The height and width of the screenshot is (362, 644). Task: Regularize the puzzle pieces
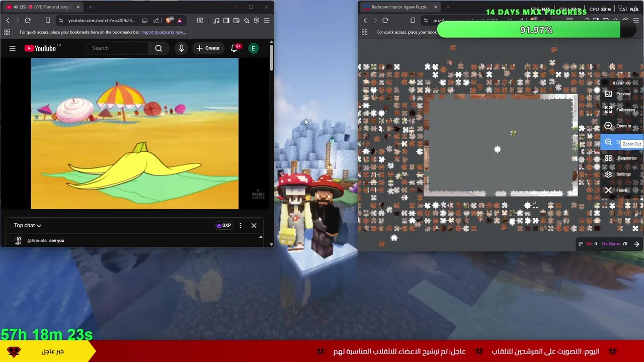tap(622, 158)
